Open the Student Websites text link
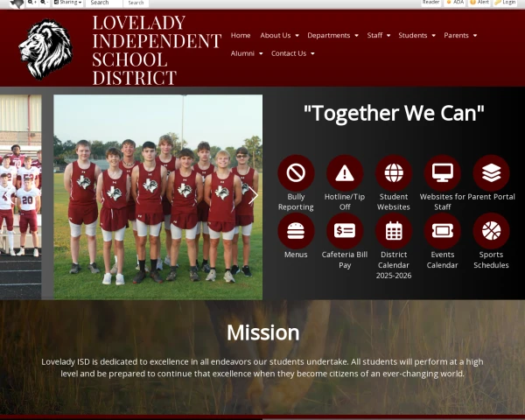Viewport: 525px width, 420px height. click(x=394, y=202)
